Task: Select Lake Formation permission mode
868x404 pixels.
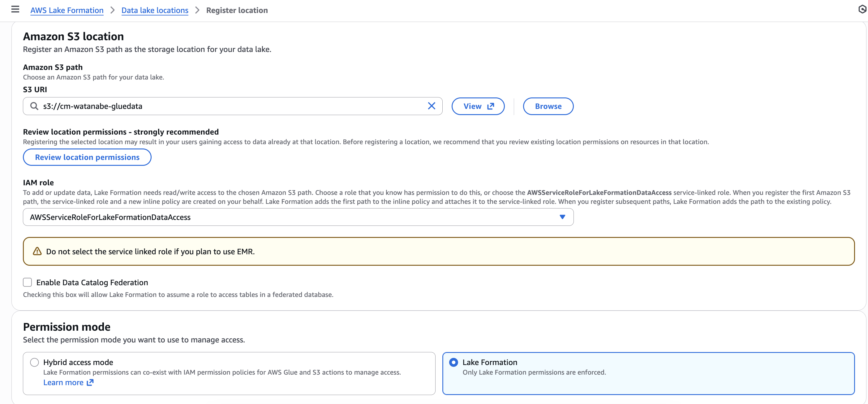Action: [453, 362]
